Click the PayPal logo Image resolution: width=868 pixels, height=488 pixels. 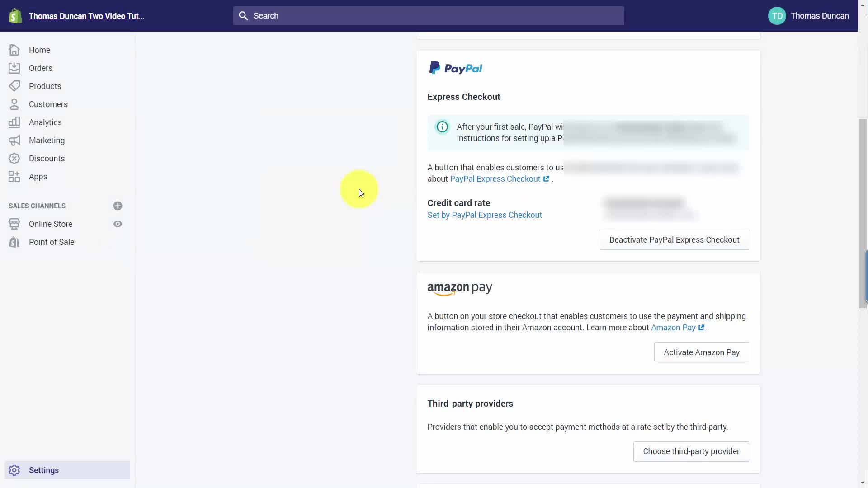click(x=455, y=68)
